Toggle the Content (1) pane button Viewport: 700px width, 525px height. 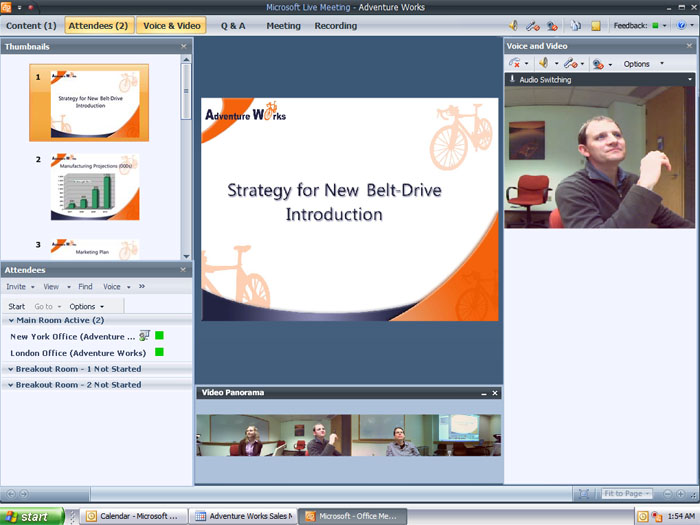(31, 26)
